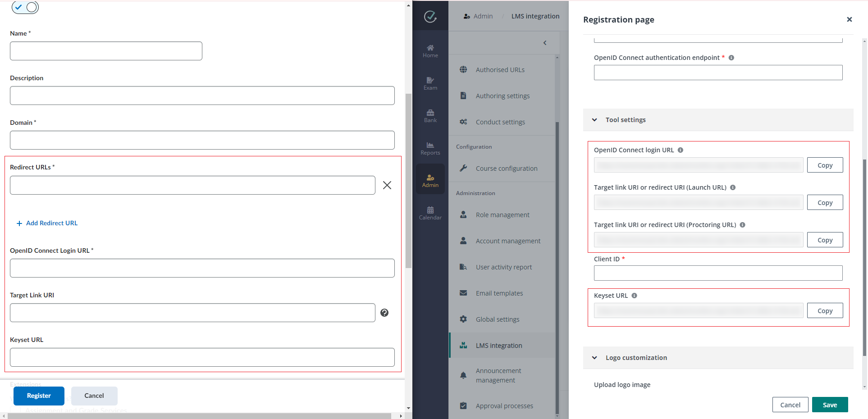868x419 pixels.
Task: Click the Target Link URI field
Action: click(x=192, y=313)
